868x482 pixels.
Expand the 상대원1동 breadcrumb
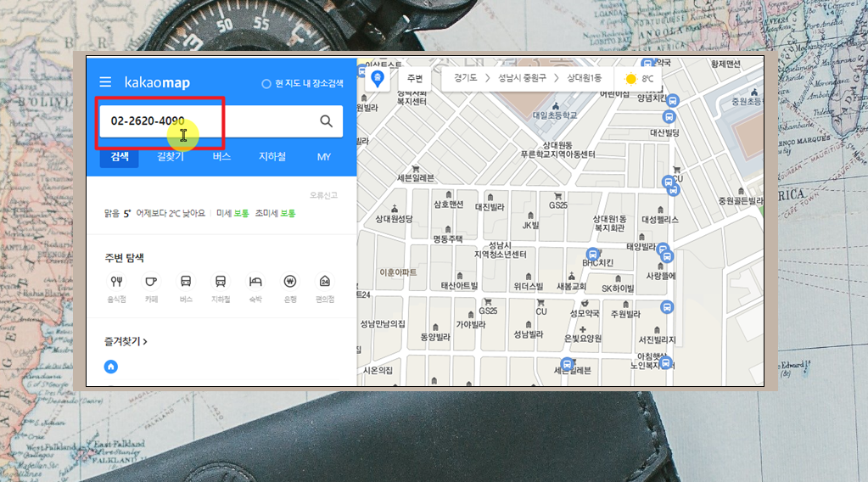[584, 78]
